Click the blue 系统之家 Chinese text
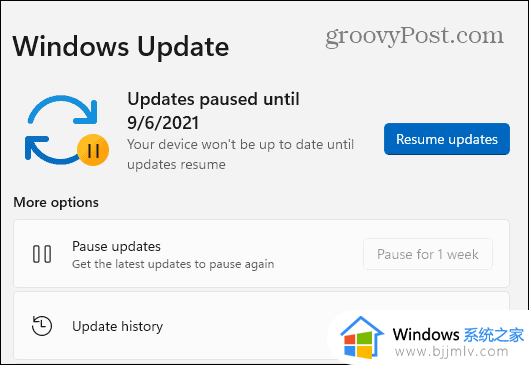The height and width of the screenshot is (365, 529). (x=494, y=335)
